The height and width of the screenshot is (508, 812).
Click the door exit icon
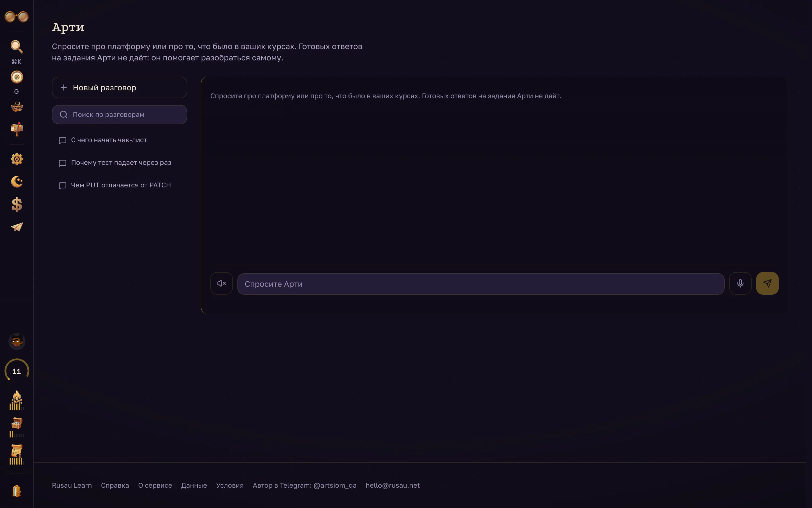[16, 491]
